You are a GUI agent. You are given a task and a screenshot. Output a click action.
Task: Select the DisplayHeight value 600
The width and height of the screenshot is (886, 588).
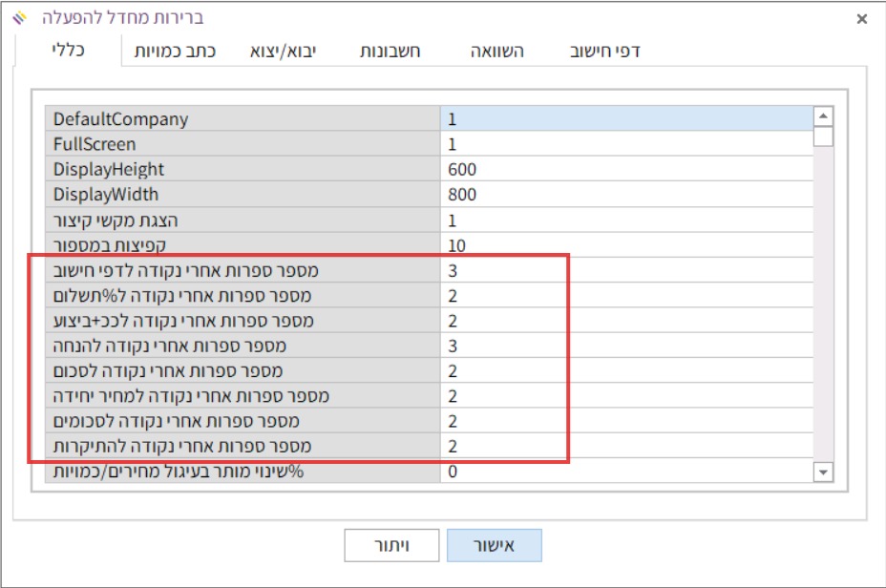(x=625, y=170)
